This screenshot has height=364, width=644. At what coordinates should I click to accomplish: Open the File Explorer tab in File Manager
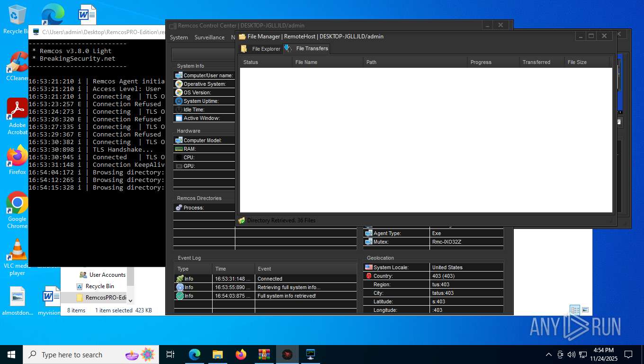[261, 49]
